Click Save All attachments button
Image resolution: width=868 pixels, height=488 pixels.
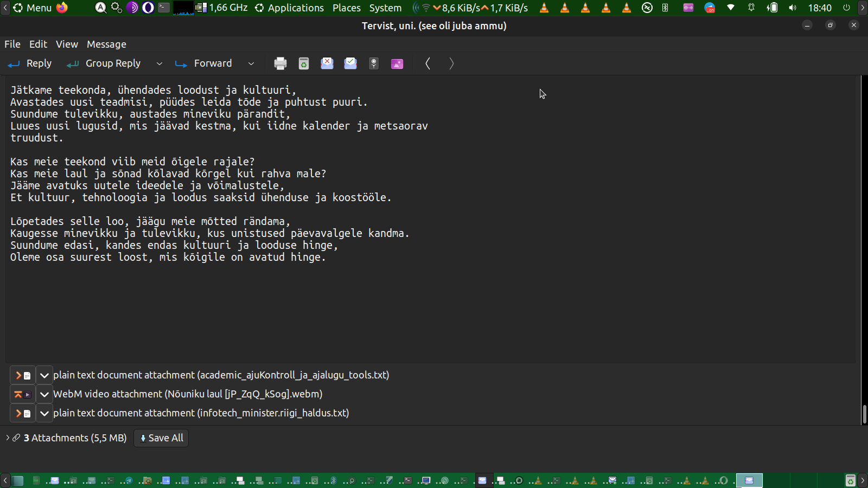[x=161, y=438]
